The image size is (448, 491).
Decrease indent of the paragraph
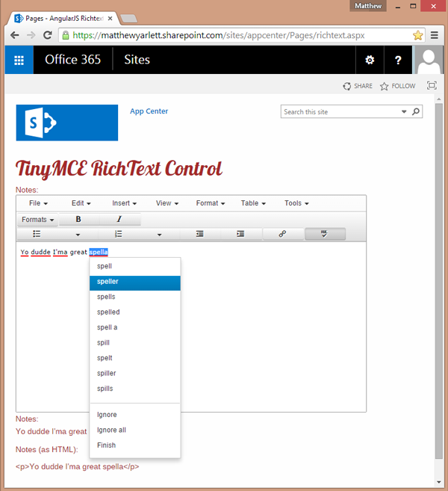[199, 234]
